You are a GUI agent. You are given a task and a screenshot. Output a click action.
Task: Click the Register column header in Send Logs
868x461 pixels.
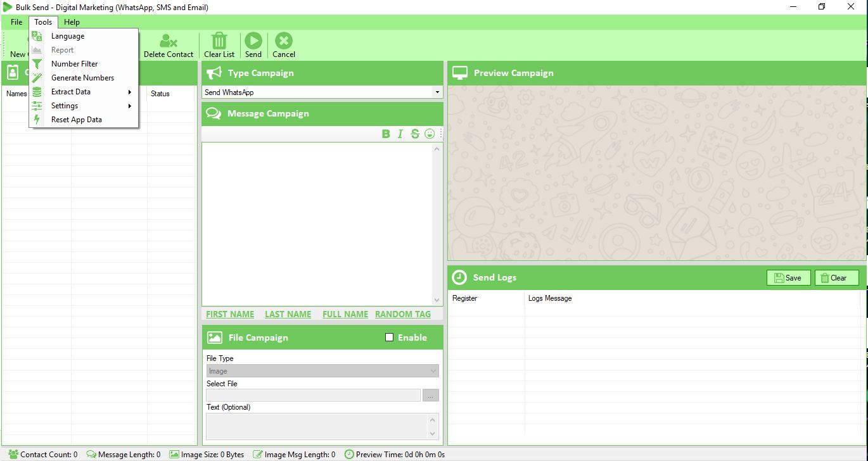click(464, 298)
